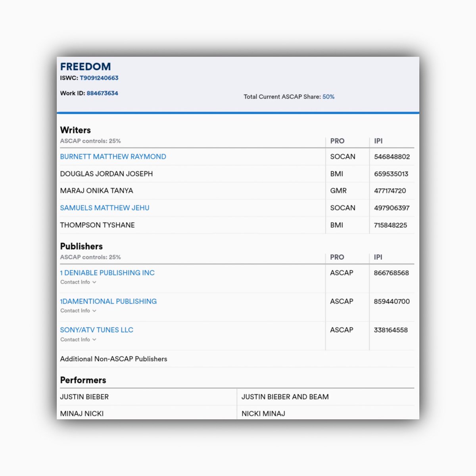This screenshot has width=476, height=476.
Task: Click IPI number 715848225
Action: point(390,225)
